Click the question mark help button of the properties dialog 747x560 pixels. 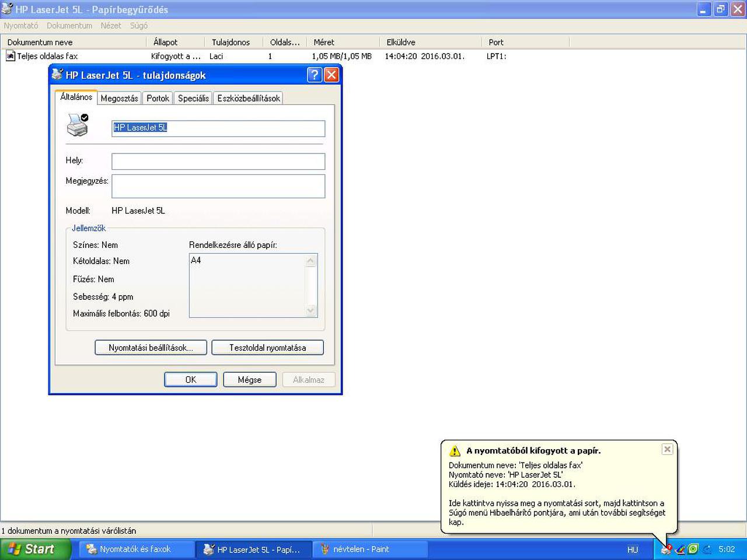(315, 75)
